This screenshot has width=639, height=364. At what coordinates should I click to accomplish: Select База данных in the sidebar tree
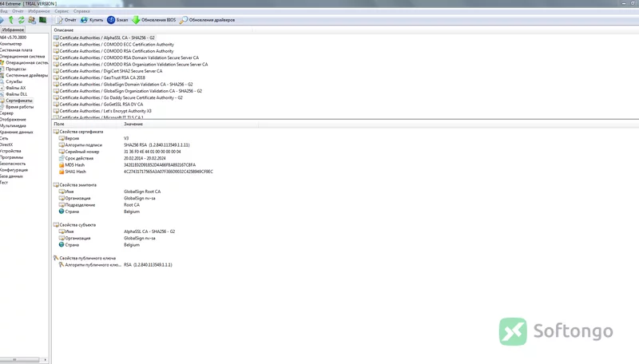[x=11, y=176]
